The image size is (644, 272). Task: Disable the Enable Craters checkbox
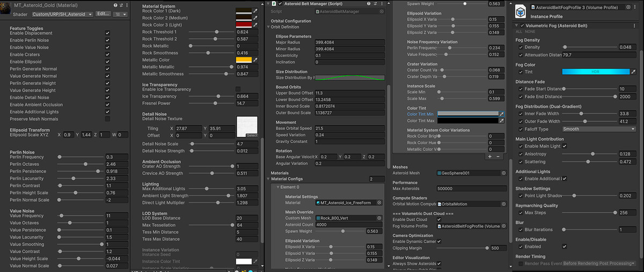(107, 54)
